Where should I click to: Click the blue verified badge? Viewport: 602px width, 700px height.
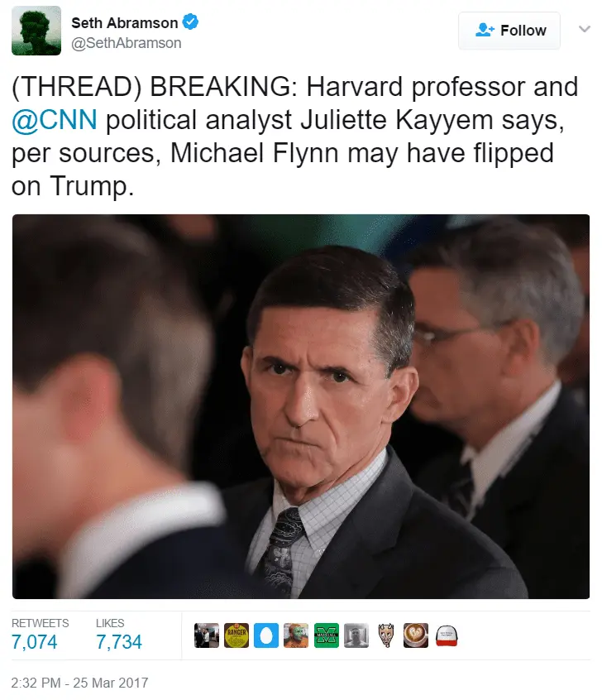point(191,22)
